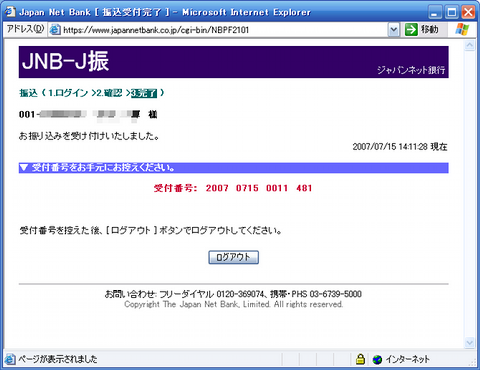Click the URL address input field
The width and height of the screenshot is (483, 372).
coord(218,30)
